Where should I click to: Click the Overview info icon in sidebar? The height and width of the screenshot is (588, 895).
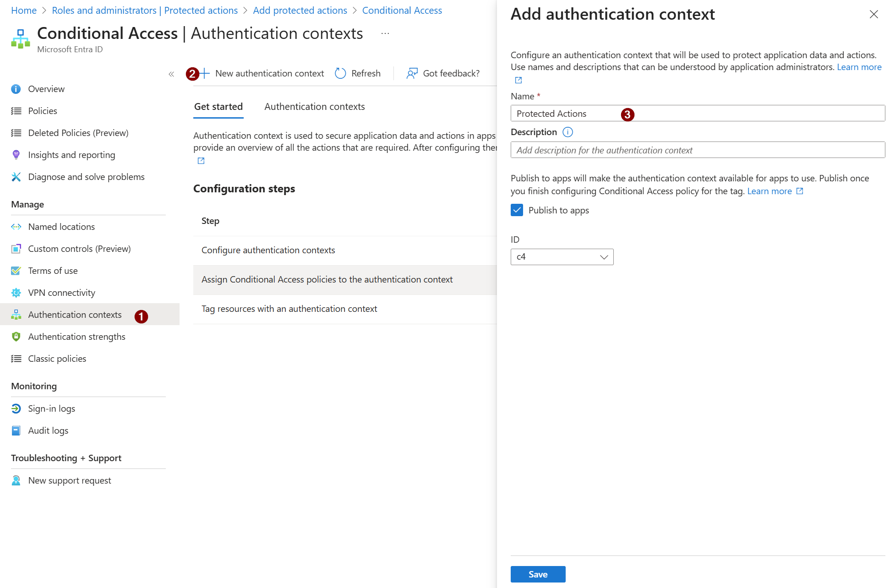coord(16,89)
